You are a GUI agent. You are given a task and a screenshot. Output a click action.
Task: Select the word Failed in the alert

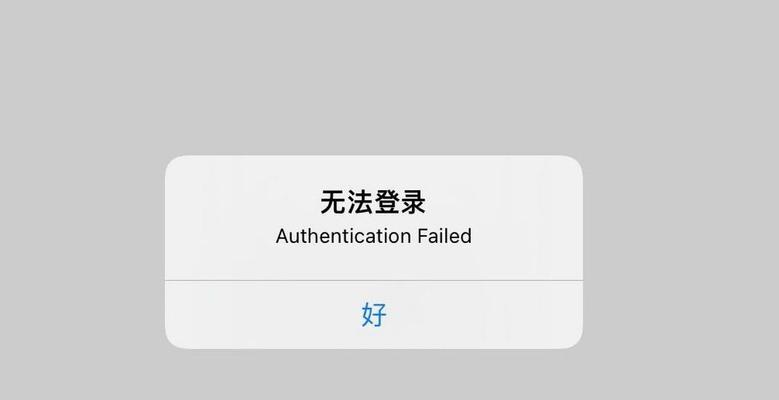tap(445, 236)
